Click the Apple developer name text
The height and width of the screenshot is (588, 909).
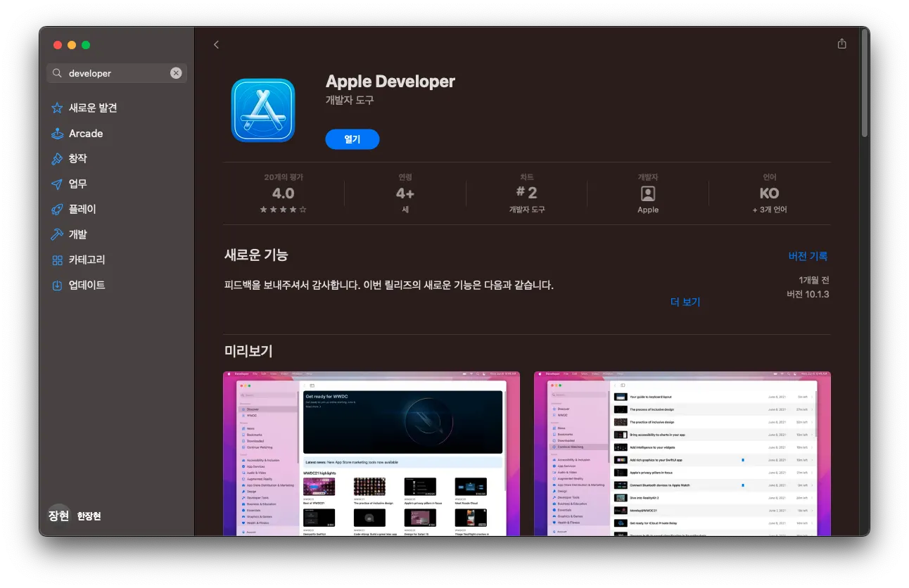tap(648, 210)
